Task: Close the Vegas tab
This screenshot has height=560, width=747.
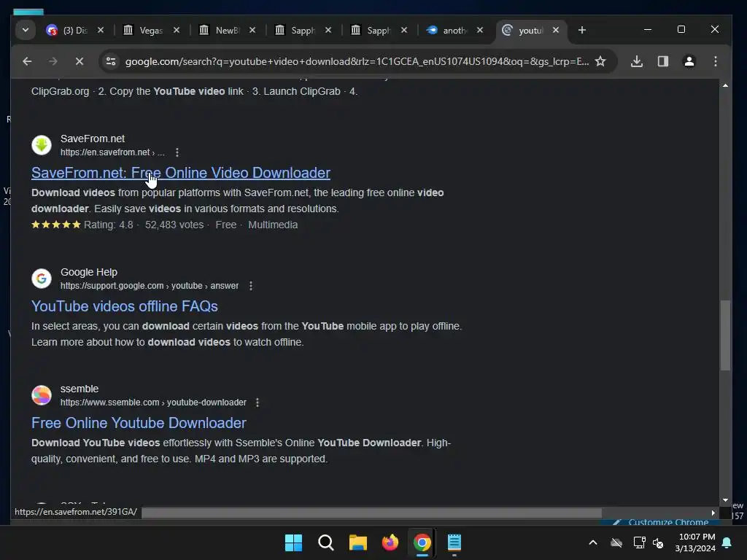Action: pos(177,30)
